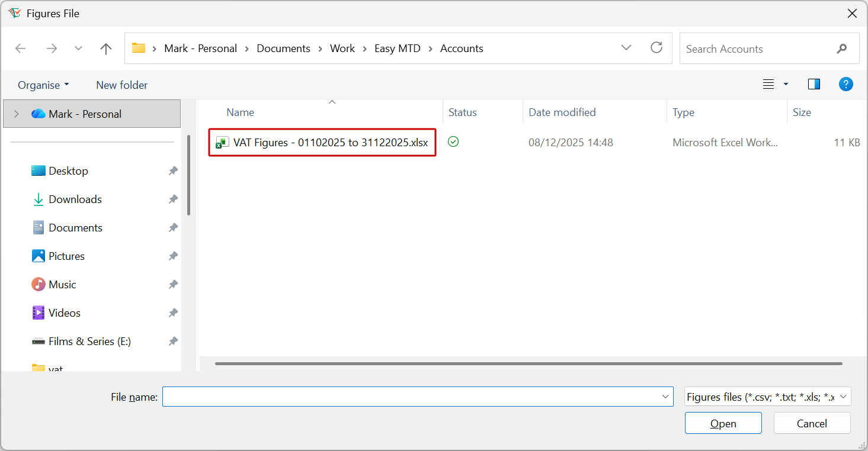Select the Downloads pinned item

74,199
